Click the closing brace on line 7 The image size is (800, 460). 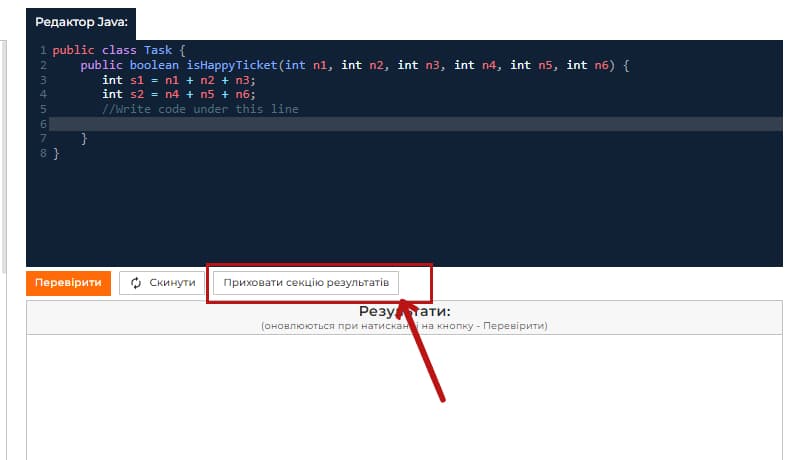(x=84, y=138)
